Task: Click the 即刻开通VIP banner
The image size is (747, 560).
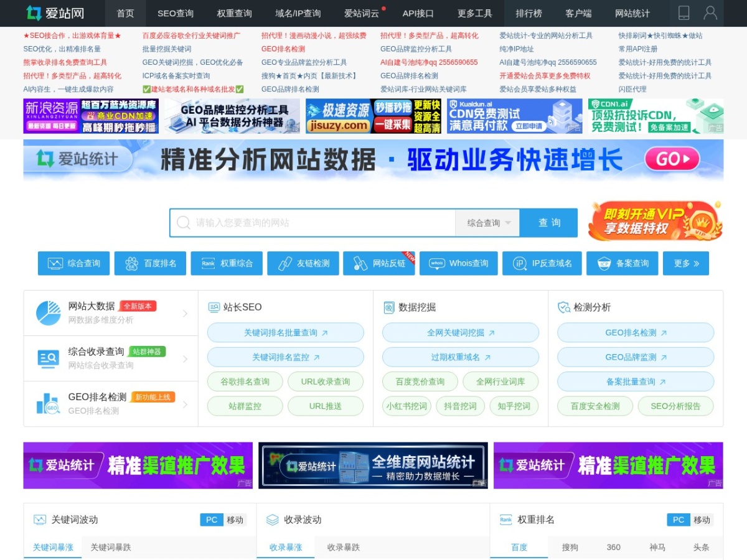Action: tap(655, 220)
